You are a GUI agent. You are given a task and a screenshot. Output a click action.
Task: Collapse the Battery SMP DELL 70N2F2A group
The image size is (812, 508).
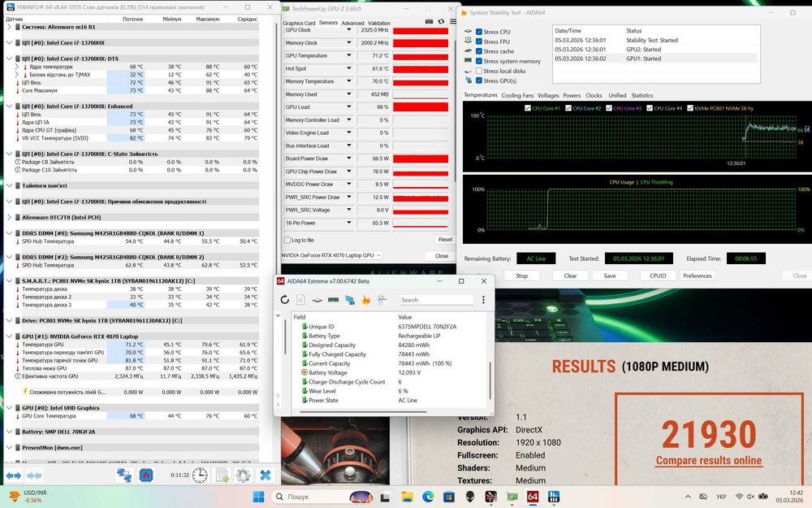pyautogui.click(x=9, y=432)
